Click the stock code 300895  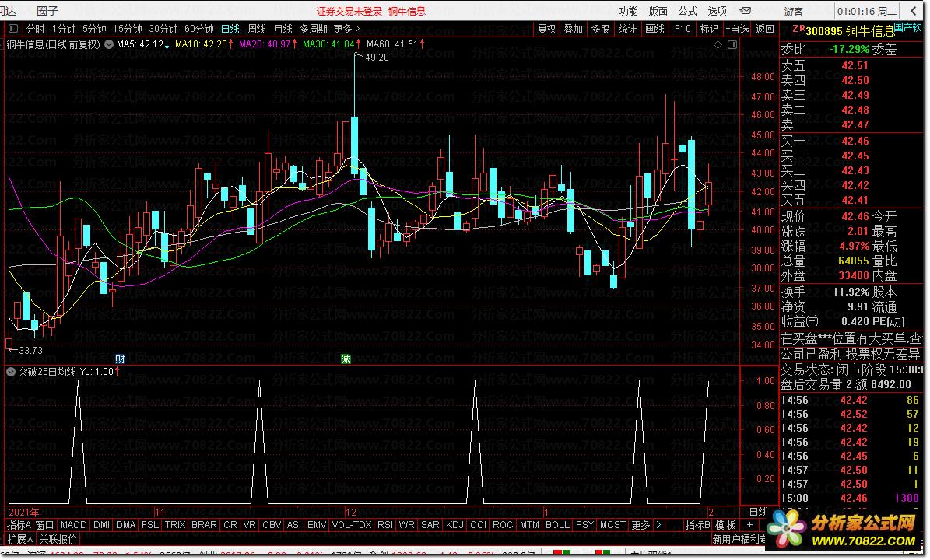point(824,31)
